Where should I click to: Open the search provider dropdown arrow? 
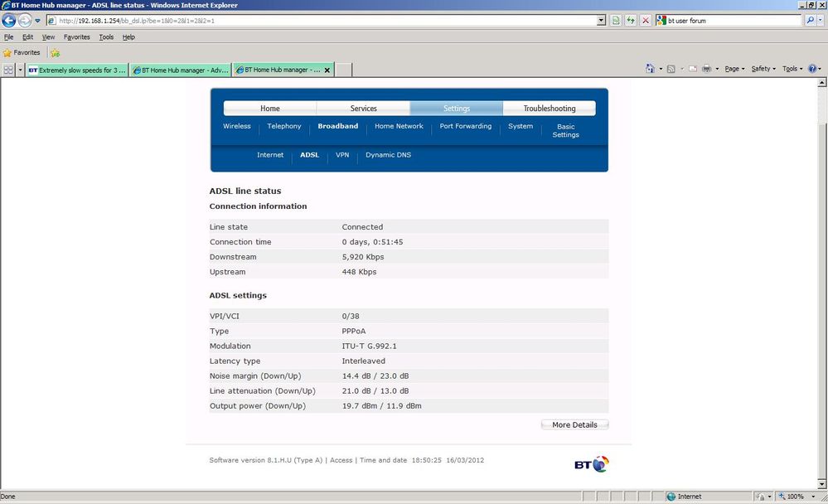820,21
